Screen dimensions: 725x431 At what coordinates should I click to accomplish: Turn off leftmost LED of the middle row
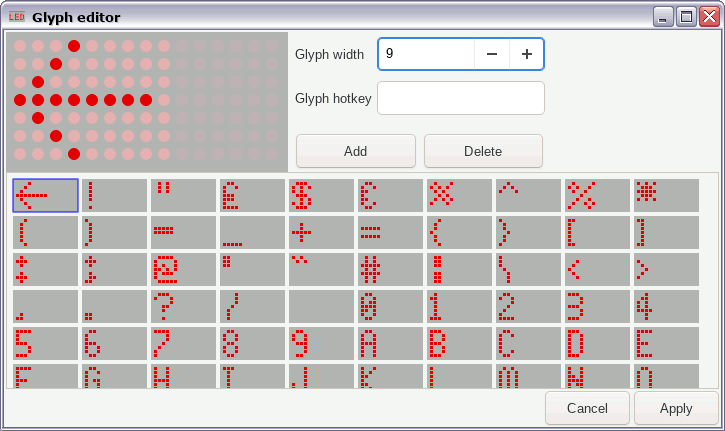click(20, 100)
